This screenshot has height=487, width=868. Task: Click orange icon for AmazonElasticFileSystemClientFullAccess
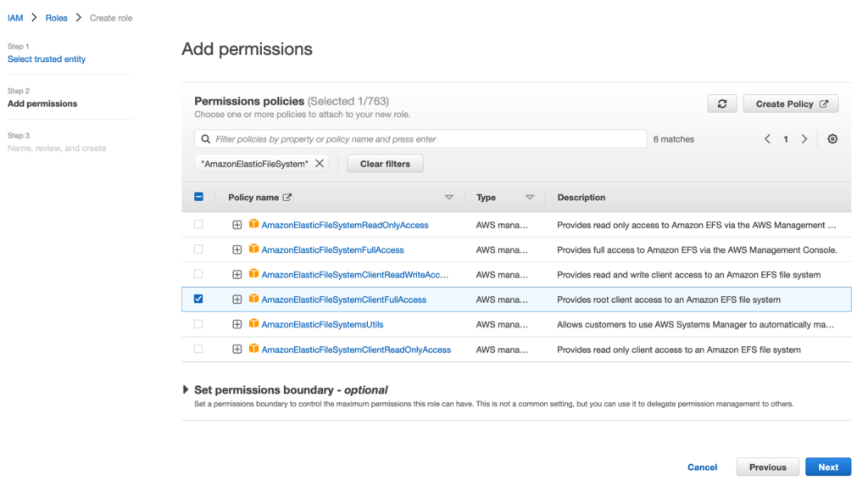click(253, 299)
